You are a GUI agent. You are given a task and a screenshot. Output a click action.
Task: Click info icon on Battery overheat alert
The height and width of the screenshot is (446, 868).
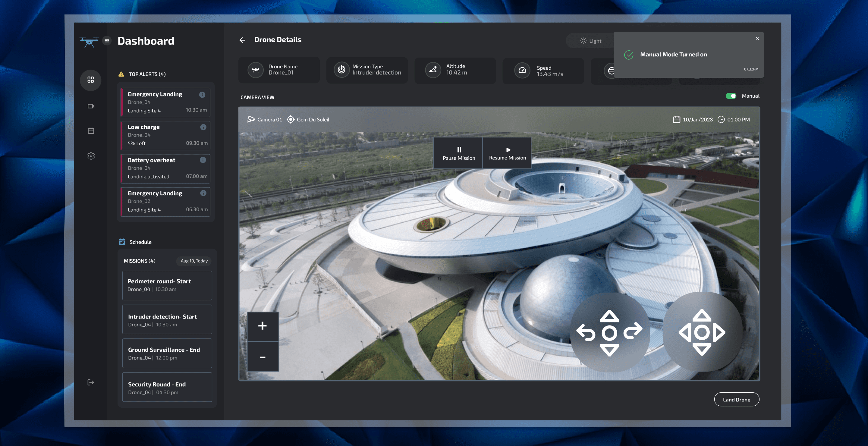(203, 160)
